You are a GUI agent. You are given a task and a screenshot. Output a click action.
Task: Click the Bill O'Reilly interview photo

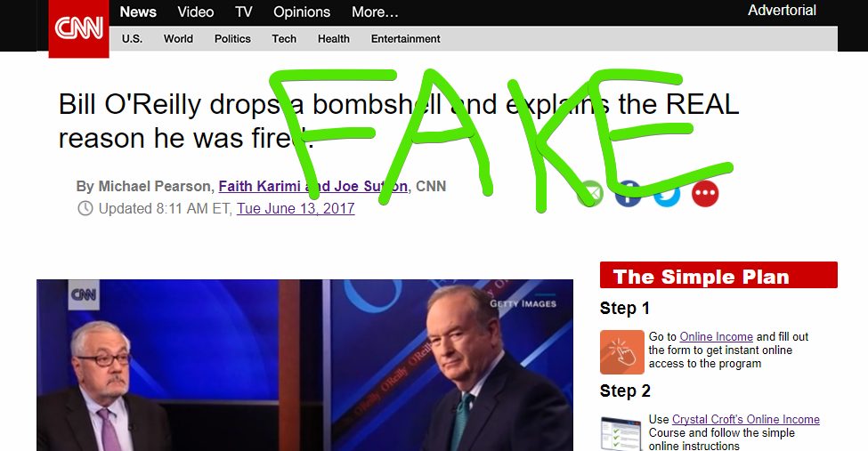[x=304, y=366]
